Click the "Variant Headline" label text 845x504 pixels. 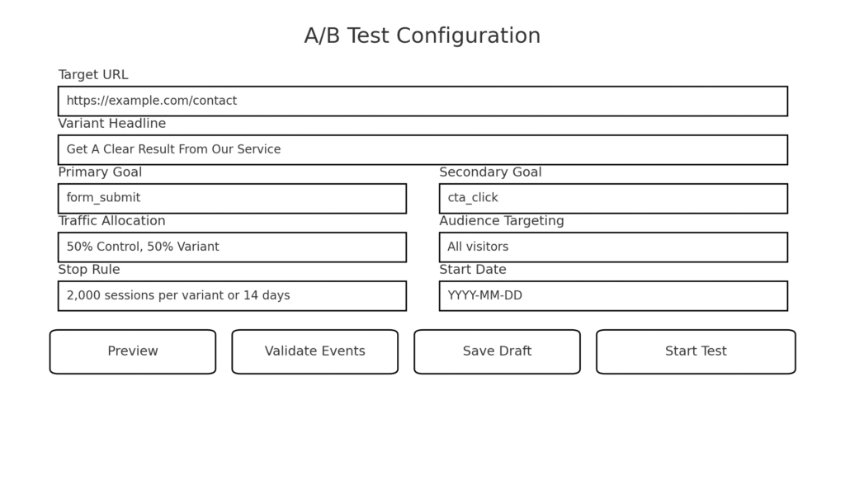[112, 124]
